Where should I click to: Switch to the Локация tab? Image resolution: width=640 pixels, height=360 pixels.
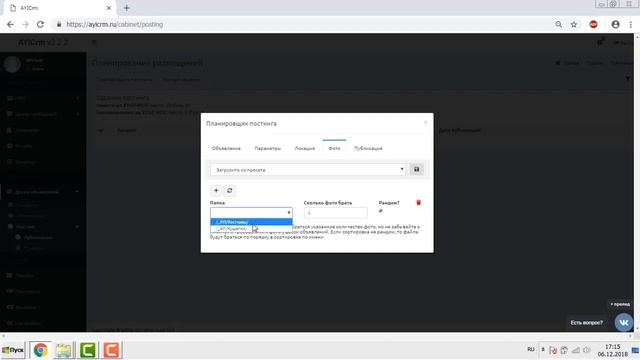(305, 148)
